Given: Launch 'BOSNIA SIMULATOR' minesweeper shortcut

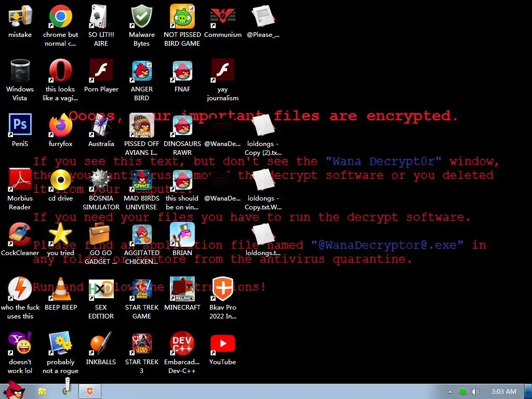Looking at the screenshot, I should pyautogui.click(x=101, y=180).
